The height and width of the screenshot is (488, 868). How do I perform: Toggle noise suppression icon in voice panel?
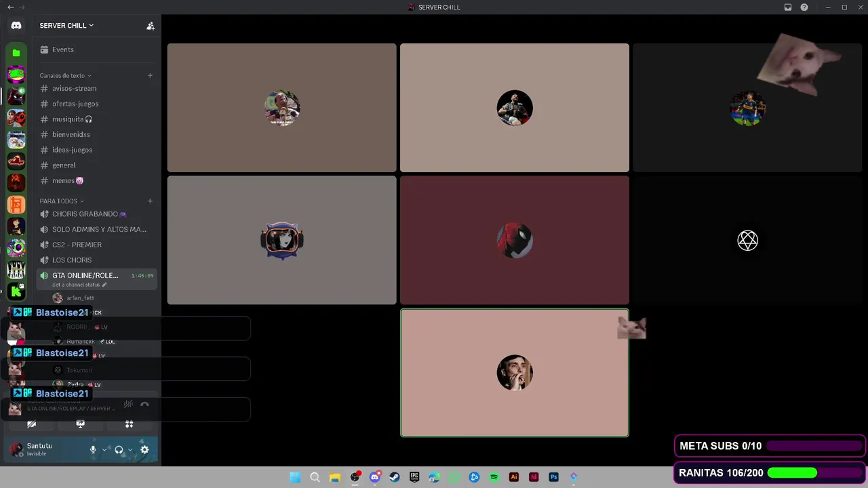[x=128, y=405]
